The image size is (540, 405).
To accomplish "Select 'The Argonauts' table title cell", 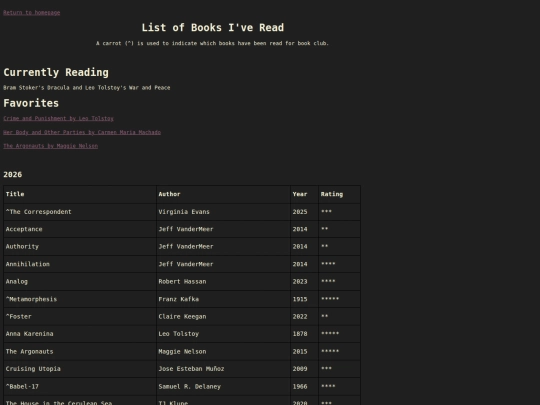I will 80,352.
